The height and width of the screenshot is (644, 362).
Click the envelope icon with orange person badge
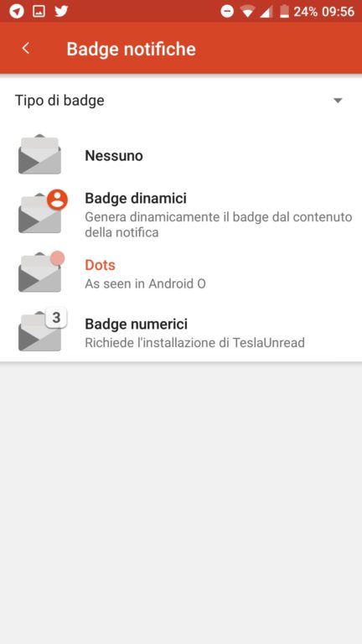coord(43,211)
